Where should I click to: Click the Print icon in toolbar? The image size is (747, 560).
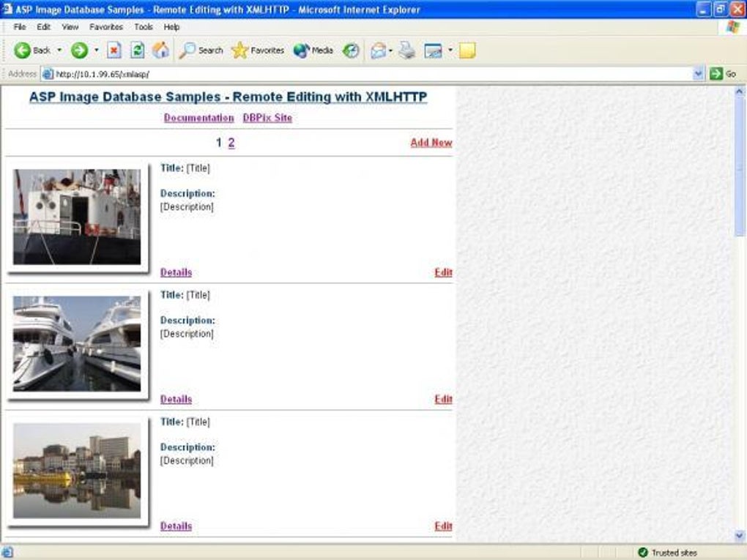pyautogui.click(x=406, y=50)
